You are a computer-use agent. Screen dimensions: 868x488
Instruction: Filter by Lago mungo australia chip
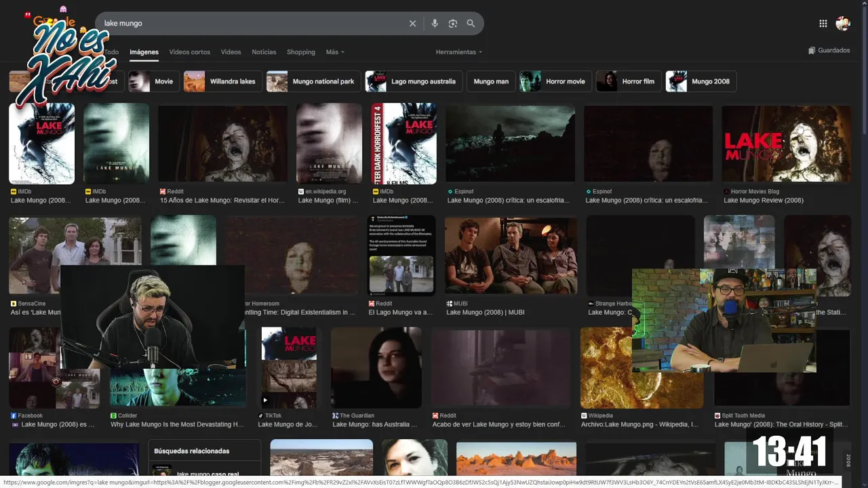414,81
